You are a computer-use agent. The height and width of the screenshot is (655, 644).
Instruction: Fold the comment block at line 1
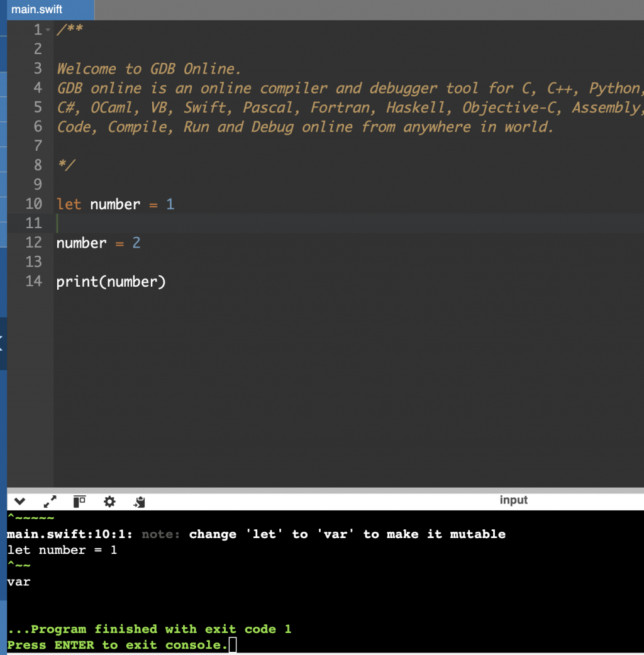48,30
